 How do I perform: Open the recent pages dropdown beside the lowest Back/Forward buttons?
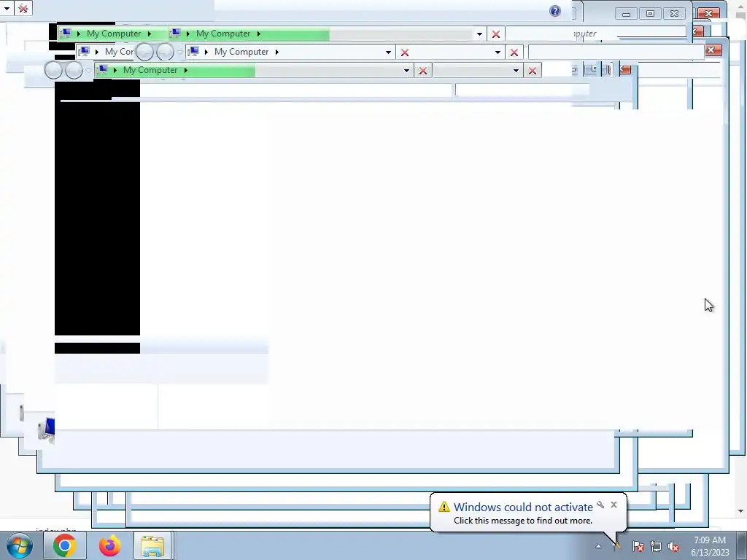[x=88, y=71]
